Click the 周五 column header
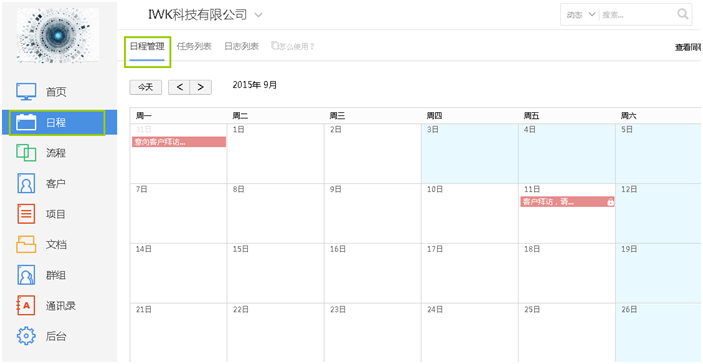Screen dimensions: 703x364 coord(567,116)
